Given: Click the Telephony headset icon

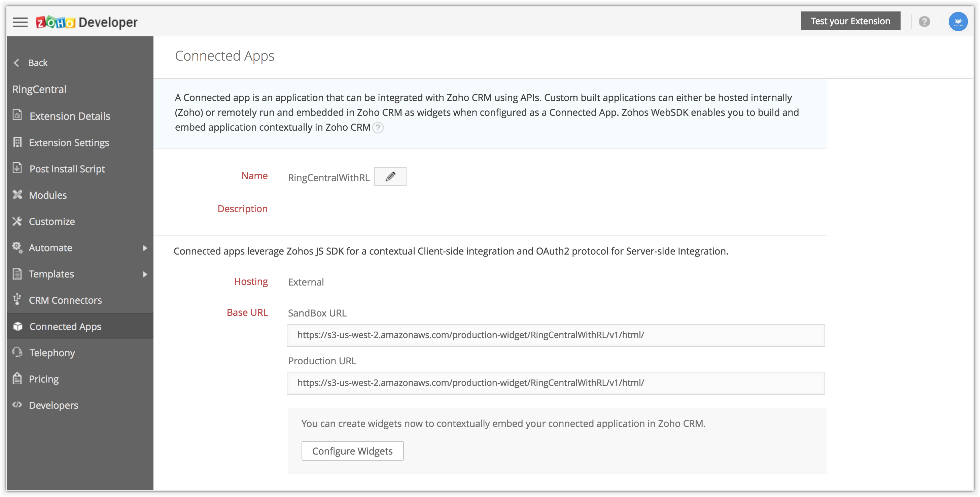Looking at the screenshot, I should 17,352.
